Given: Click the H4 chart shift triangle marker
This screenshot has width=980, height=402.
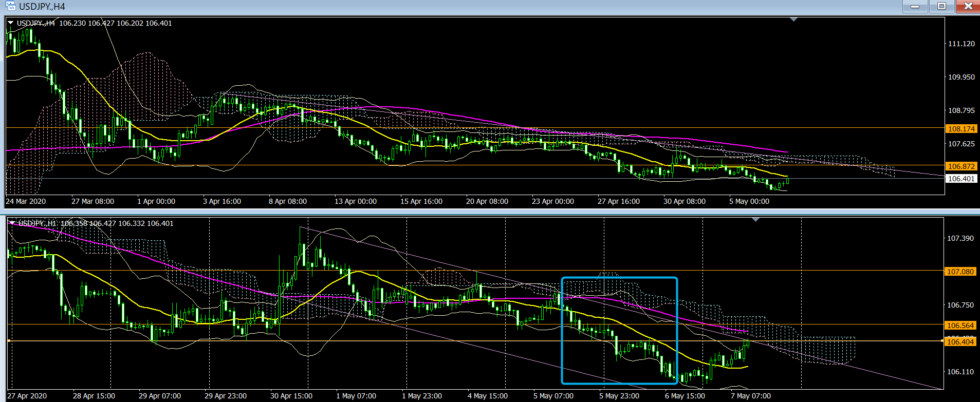Looking at the screenshot, I should [x=793, y=20].
